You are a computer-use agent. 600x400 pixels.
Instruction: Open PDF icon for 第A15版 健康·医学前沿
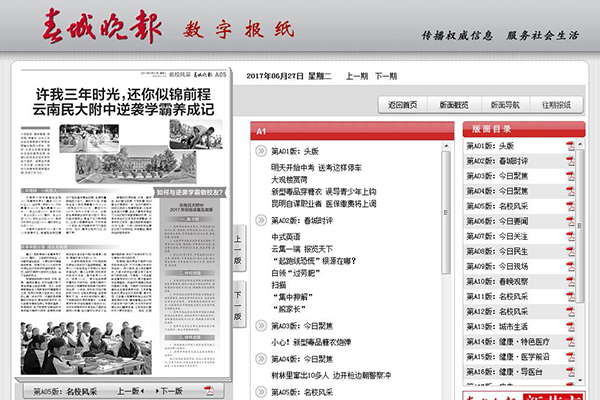tap(570, 357)
